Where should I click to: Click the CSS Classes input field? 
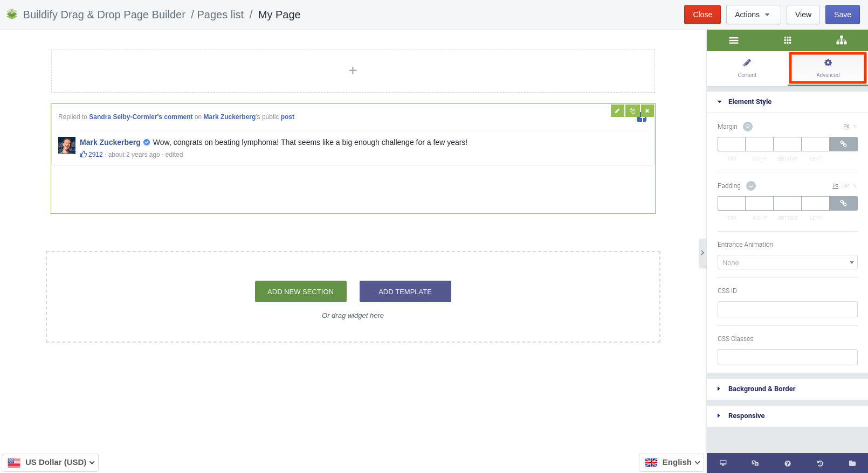(x=787, y=357)
